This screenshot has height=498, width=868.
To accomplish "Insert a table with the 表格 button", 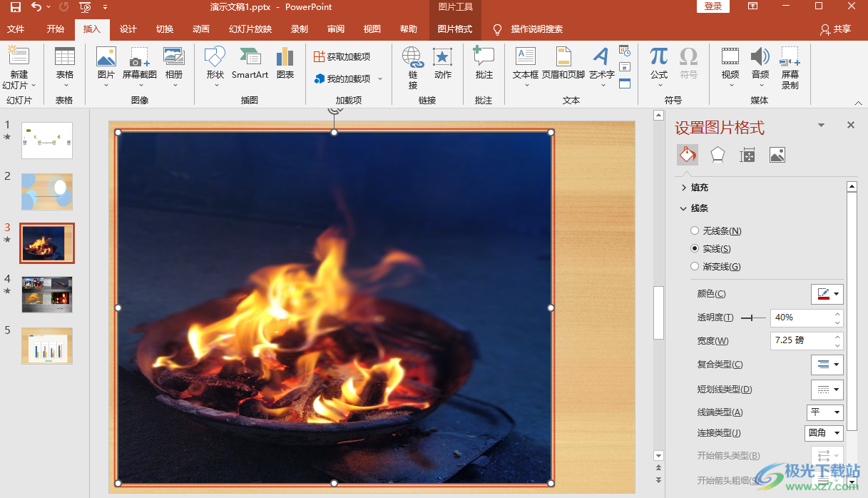I will [65, 68].
